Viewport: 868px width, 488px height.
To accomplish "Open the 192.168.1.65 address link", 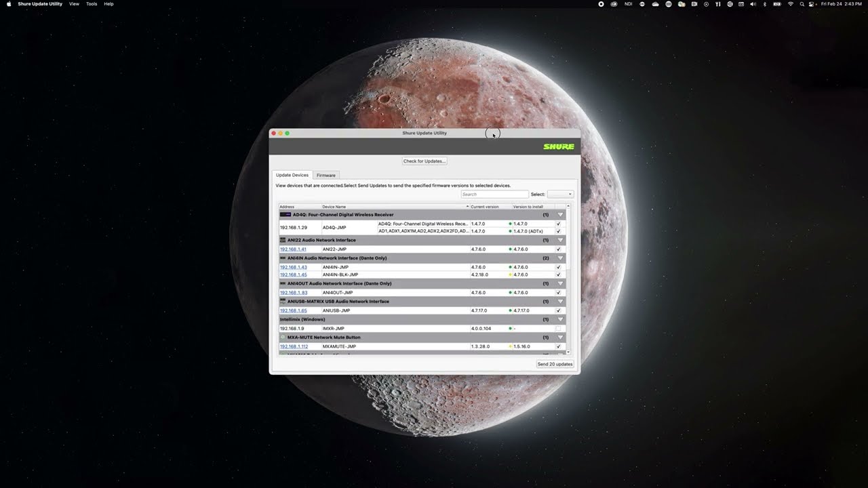I will [x=293, y=310].
